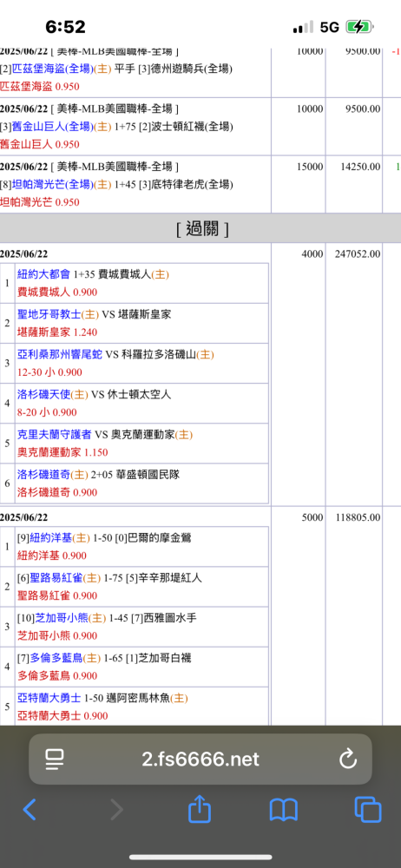The width and height of the screenshot is (401, 868).
Task: Select the 8-20 小 0.900 pick
Action: pos(47,412)
